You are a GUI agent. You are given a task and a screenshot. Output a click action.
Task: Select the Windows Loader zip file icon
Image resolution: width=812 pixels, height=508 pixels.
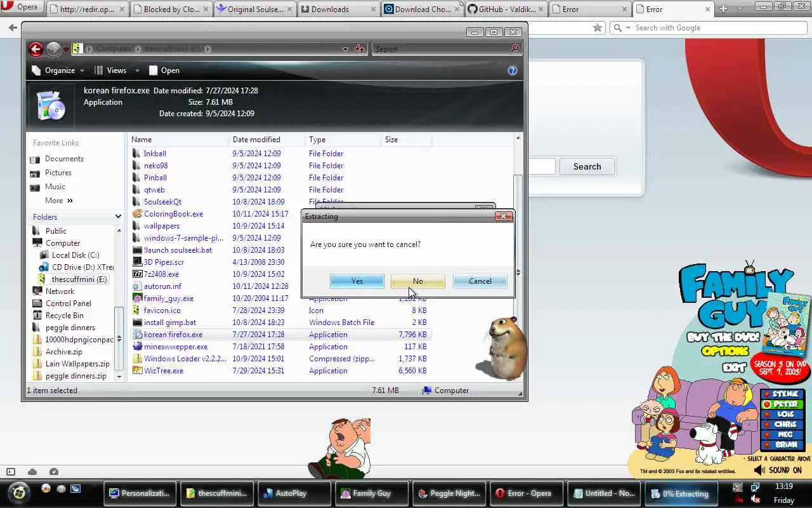[x=137, y=359]
